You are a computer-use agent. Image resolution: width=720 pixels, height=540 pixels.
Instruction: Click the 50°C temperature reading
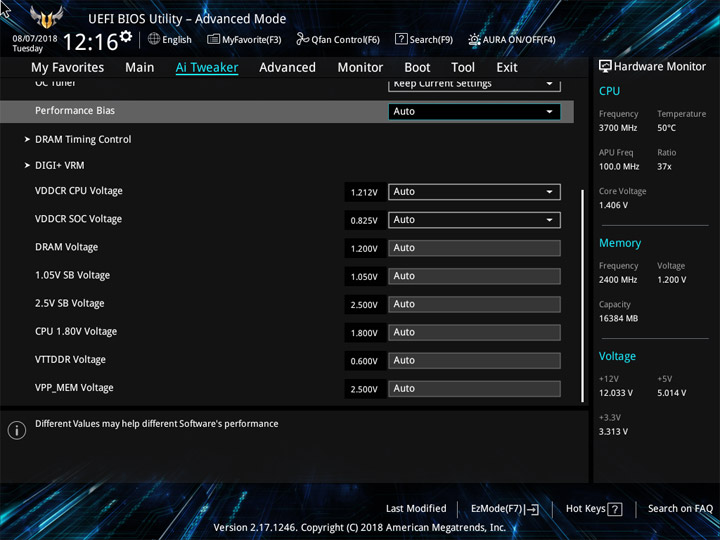pos(666,128)
